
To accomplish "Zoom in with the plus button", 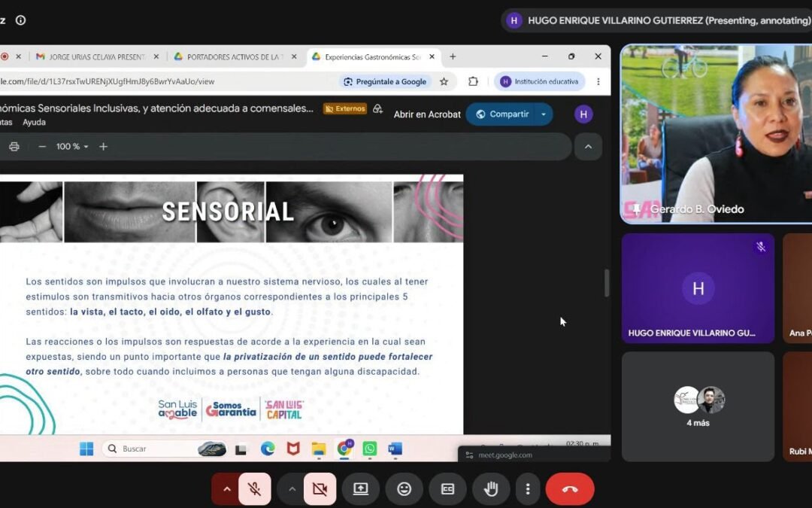I will pos(103,147).
